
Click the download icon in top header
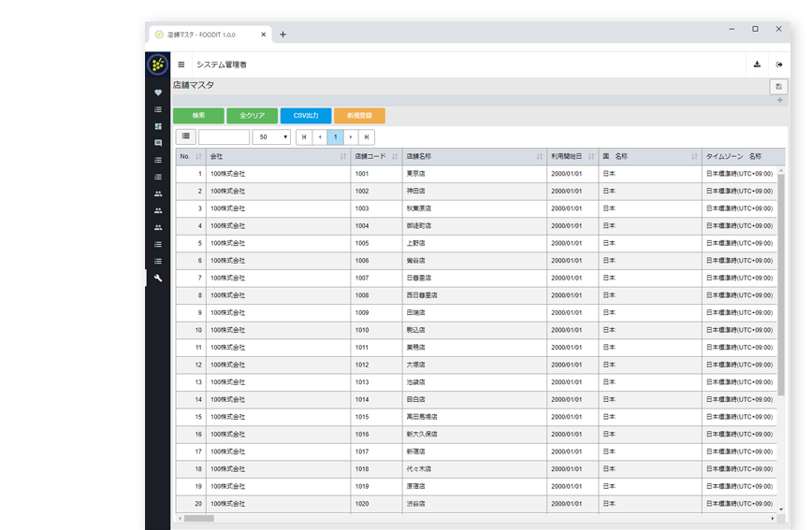(x=757, y=64)
